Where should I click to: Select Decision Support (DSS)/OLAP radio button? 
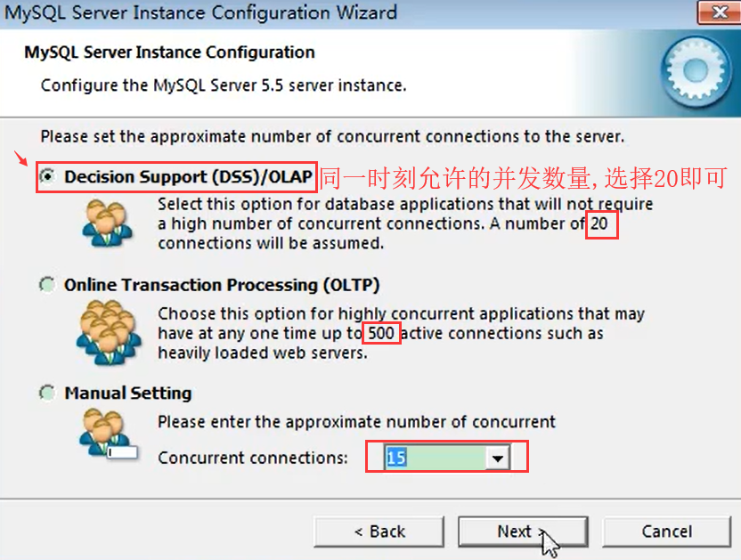click(47, 176)
